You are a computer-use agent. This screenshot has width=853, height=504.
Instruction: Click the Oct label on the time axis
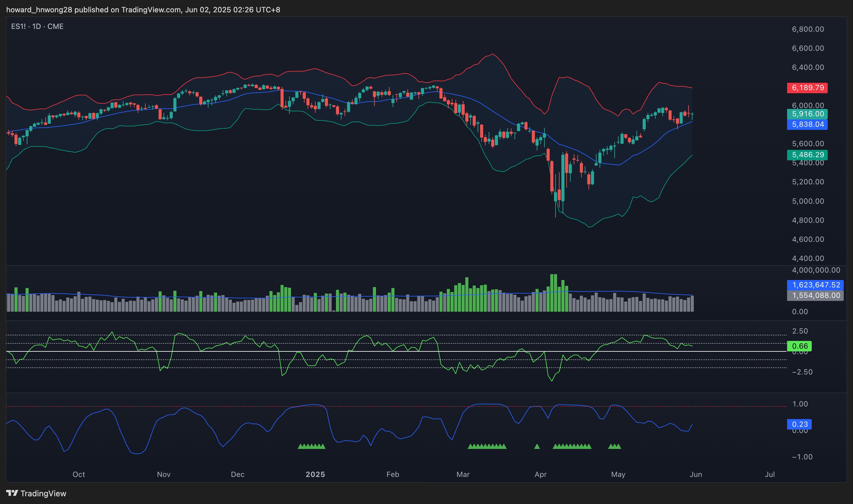click(x=79, y=474)
